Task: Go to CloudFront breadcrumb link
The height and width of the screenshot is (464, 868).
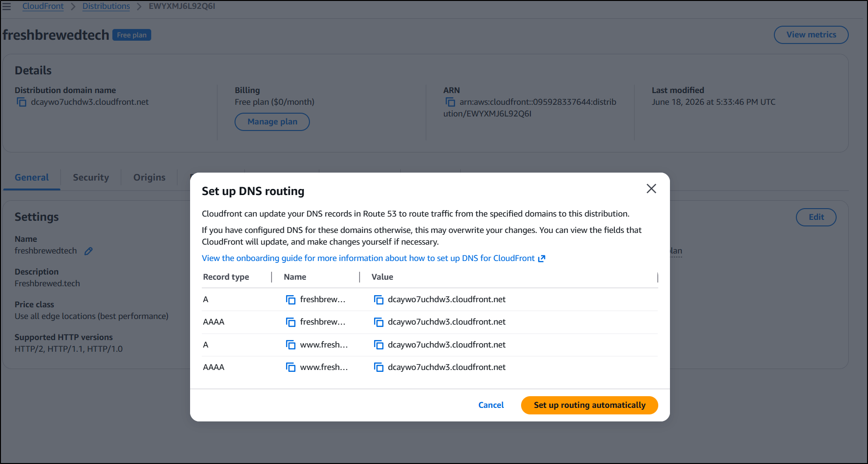Action: click(x=43, y=6)
